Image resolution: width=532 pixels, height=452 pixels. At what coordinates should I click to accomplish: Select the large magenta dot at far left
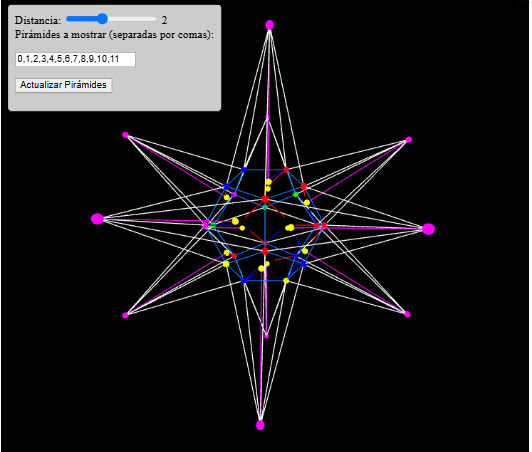pos(97,219)
